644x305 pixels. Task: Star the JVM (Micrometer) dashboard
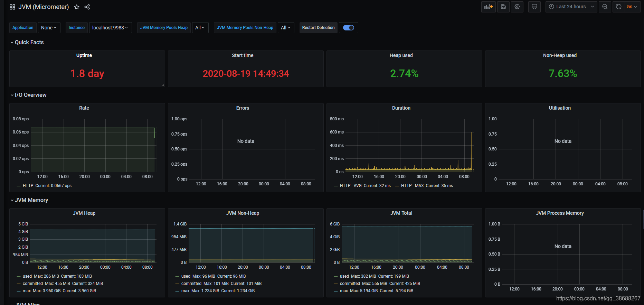point(77,7)
